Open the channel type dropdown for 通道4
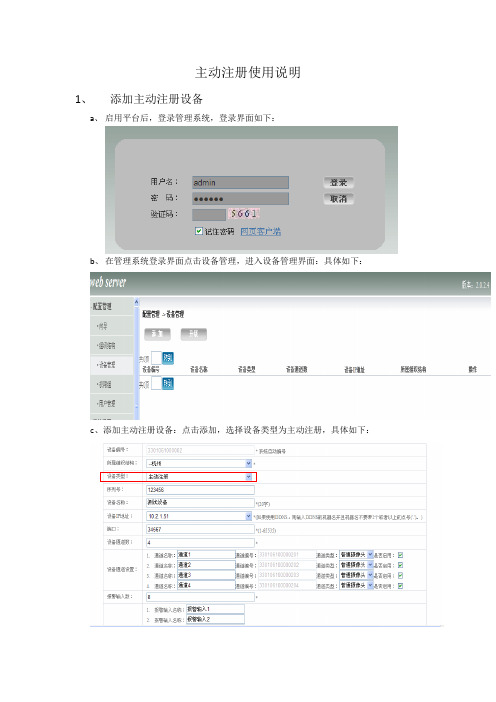 (356, 585)
